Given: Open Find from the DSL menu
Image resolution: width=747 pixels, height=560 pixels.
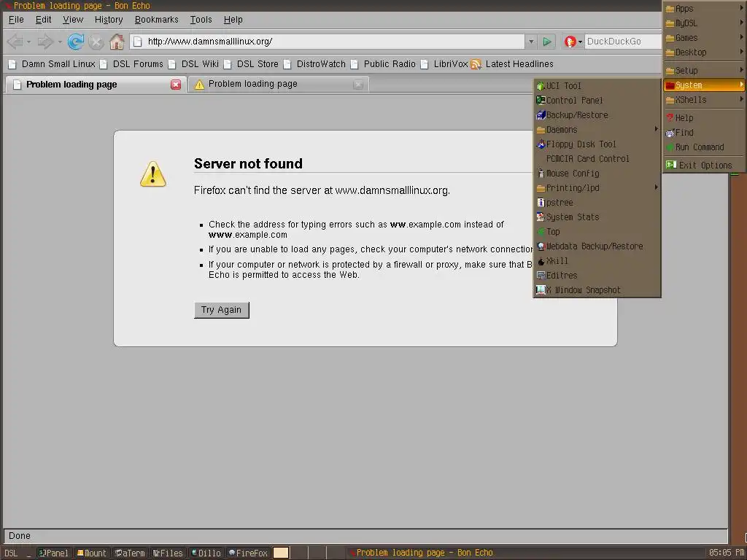Looking at the screenshot, I should (704, 133).
